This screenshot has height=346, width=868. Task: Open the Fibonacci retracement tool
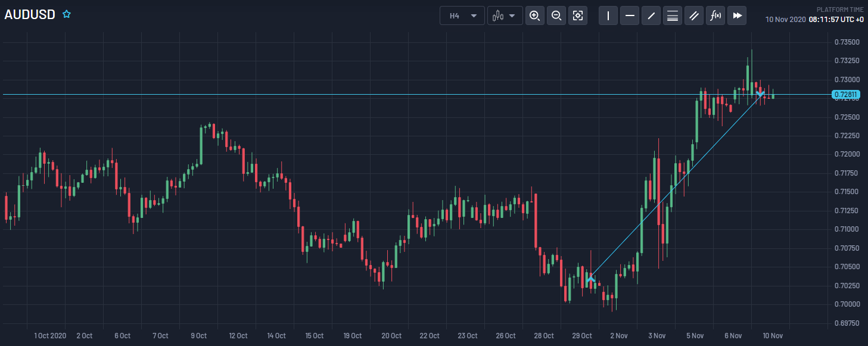(x=673, y=15)
